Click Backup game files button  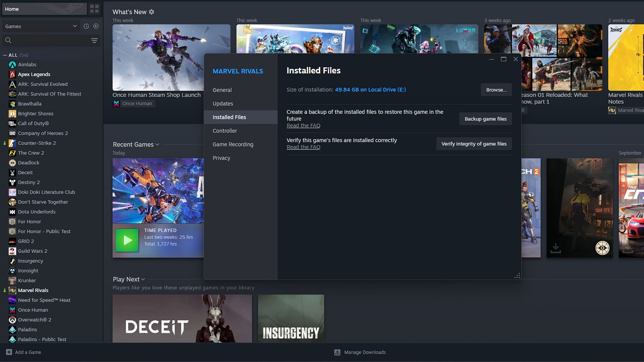pos(485,119)
